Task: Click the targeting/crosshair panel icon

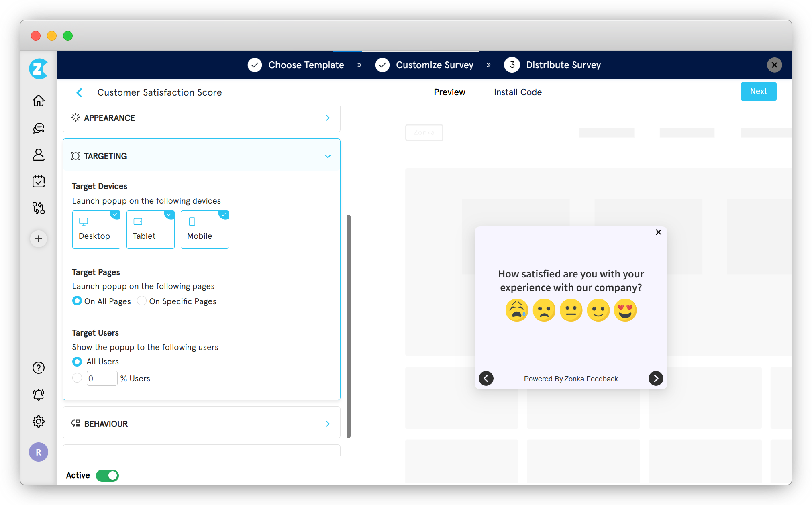Action: coord(75,156)
